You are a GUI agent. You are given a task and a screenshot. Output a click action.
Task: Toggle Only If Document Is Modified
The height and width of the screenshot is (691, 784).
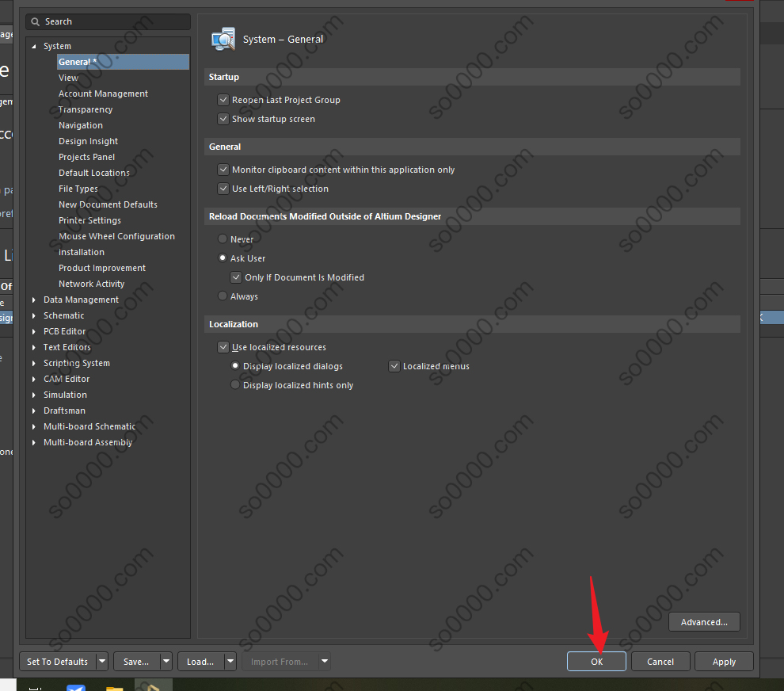click(x=236, y=277)
